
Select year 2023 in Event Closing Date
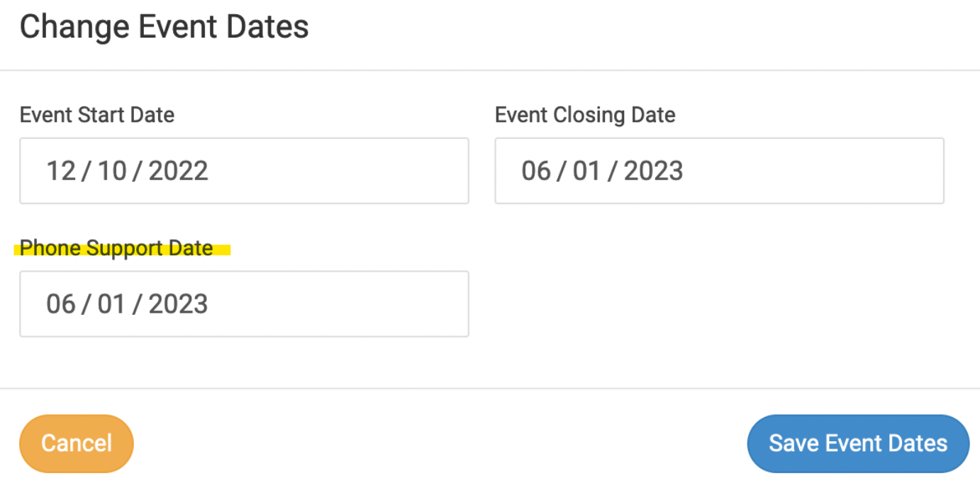click(x=653, y=171)
